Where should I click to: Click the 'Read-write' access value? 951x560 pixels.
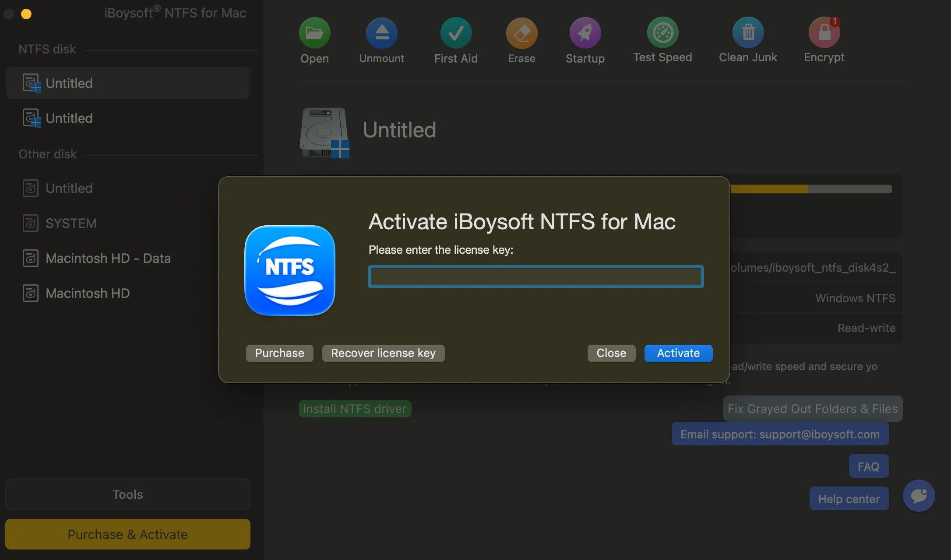coord(866,328)
